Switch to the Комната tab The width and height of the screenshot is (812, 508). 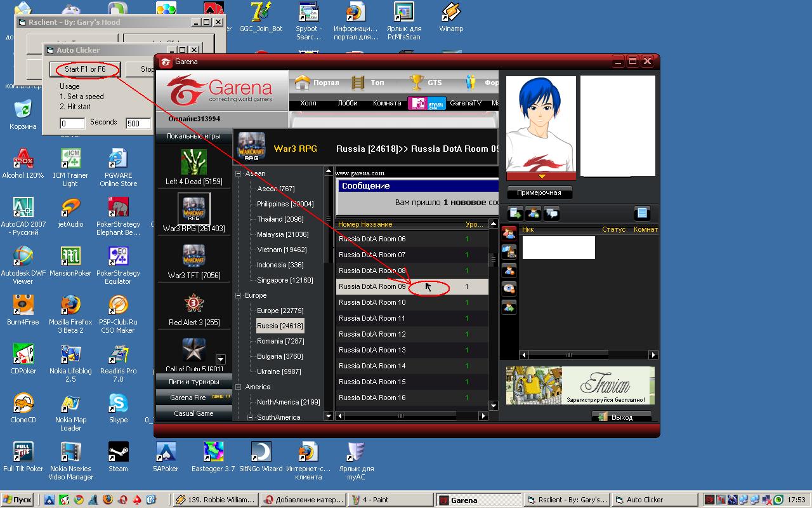(x=387, y=103)
